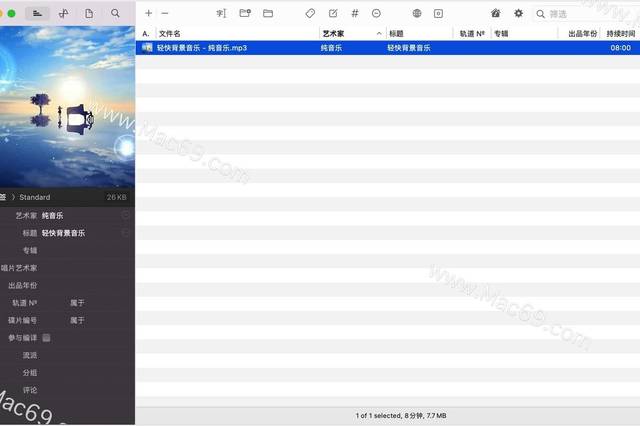
Task: Toggle the 参与编译 compilation checkbox
Action: [46, 338]
